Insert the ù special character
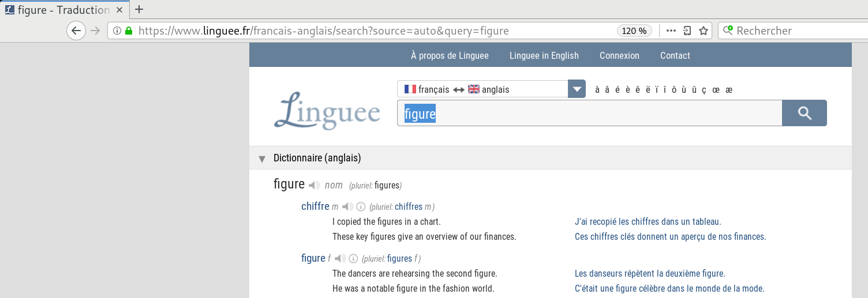The image size is (868, 298). pos(684,90)
